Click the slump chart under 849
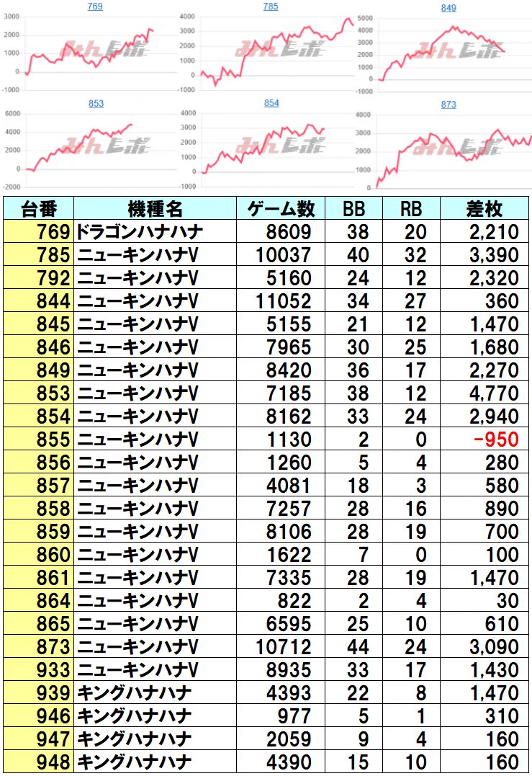The width and height of the screenshot is (532, 776). pyautogui.click(x=443, y=54)
